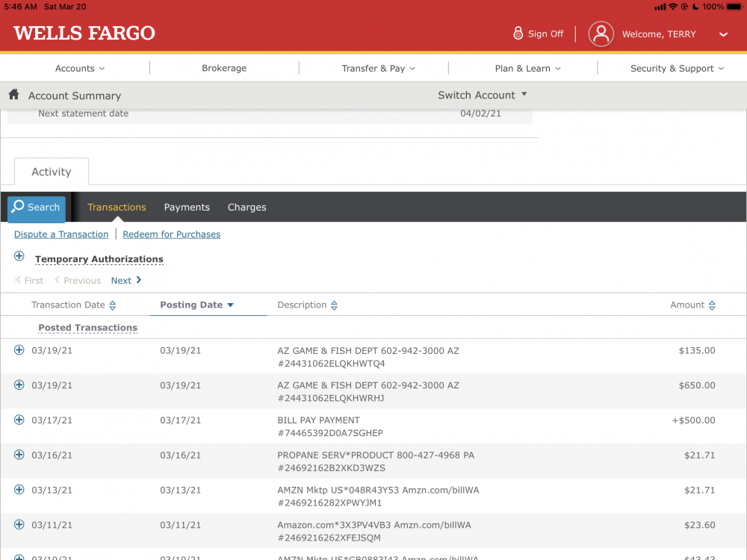Click the Posted Transactions heading
This screenshot has width=747, height=560.
(87, 328)
